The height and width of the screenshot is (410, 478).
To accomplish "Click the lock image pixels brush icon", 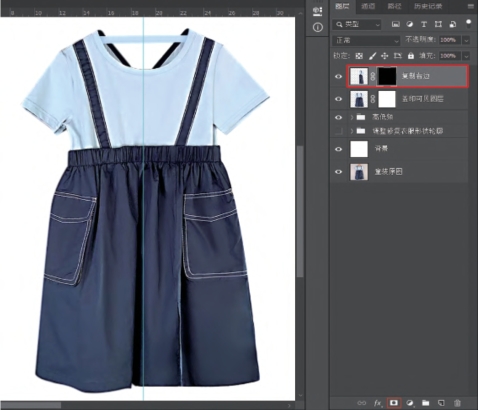I will point(372,56).
